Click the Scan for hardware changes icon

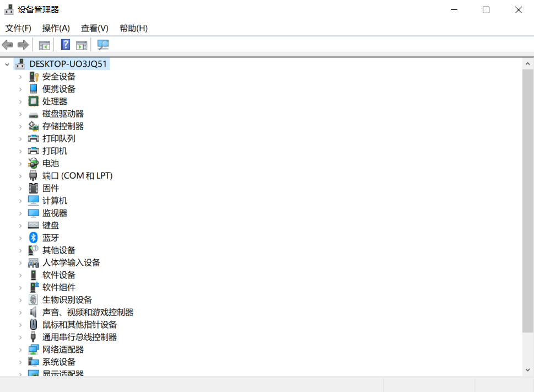(x=103, y=45)
